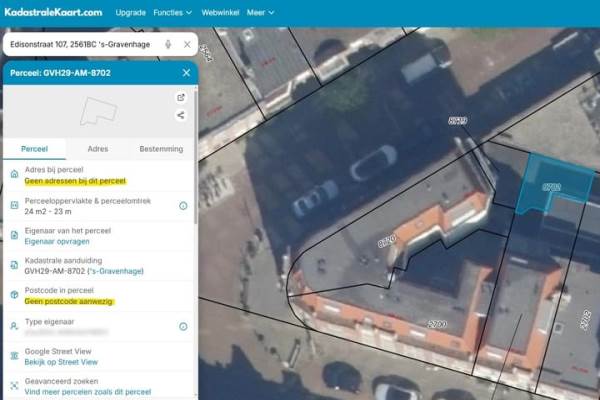Click the Google Street View row icon
Screen dimensions: 600x400
click(14, 356)
